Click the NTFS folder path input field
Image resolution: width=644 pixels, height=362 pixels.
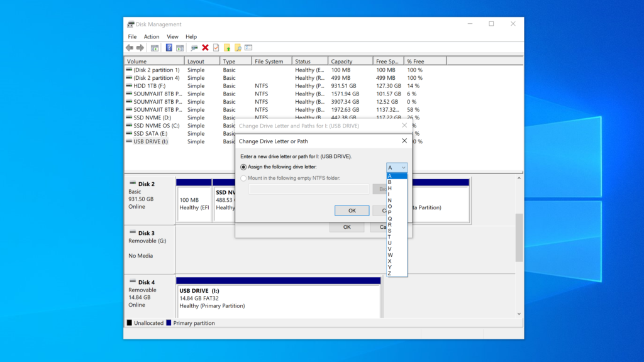pos(309,189)
